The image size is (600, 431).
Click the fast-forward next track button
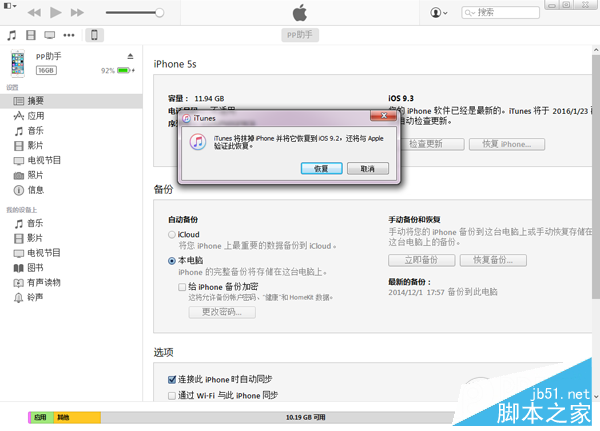tap(77, 13)
